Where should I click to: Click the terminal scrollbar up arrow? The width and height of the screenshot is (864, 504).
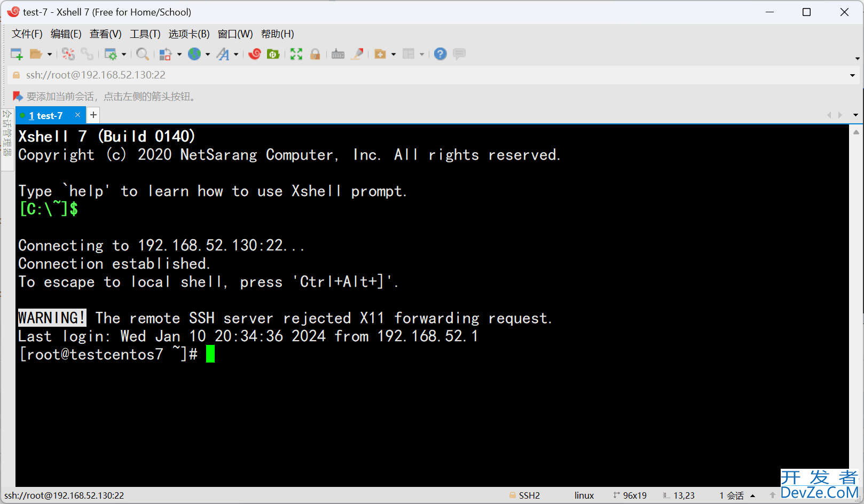coord(856,131)
